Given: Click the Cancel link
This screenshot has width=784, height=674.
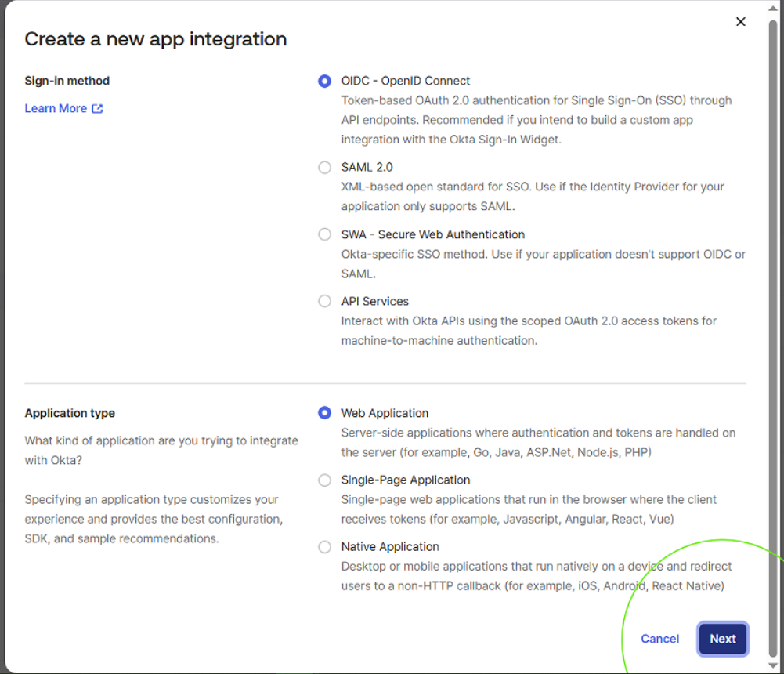Looking at the screenshot, I should pos(659,639).
